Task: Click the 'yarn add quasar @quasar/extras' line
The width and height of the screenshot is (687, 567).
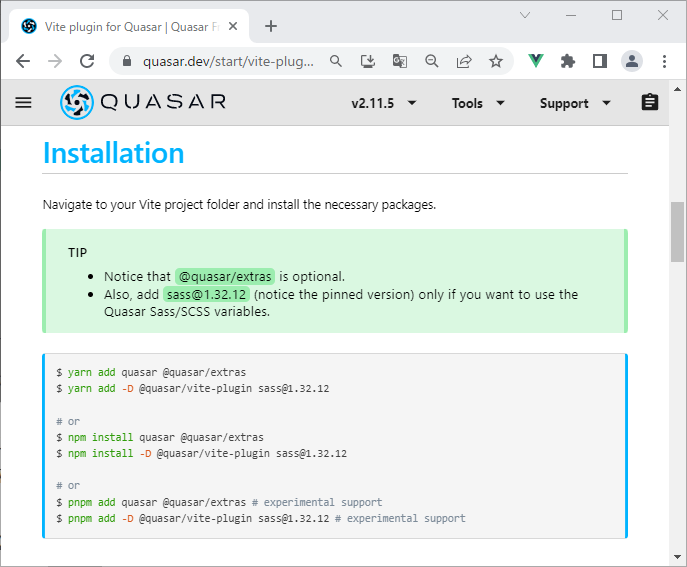Action: pyautogui.click(x=151, y=372)
